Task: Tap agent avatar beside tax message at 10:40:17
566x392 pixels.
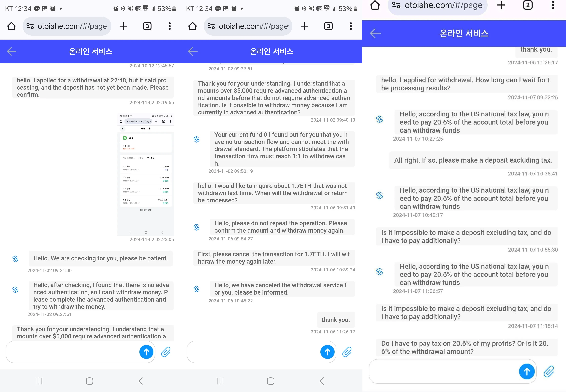Action: (x=380, y=195)
